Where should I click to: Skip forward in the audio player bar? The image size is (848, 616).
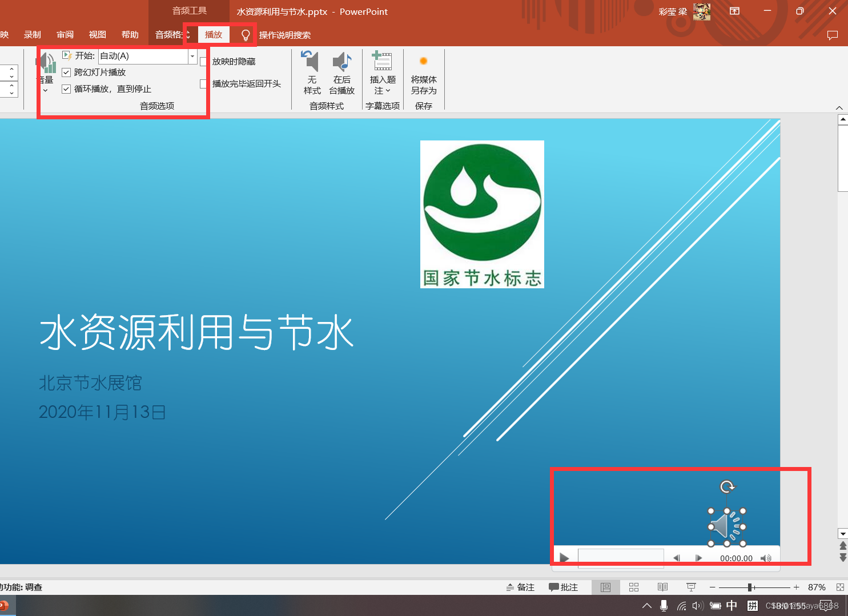698,558
